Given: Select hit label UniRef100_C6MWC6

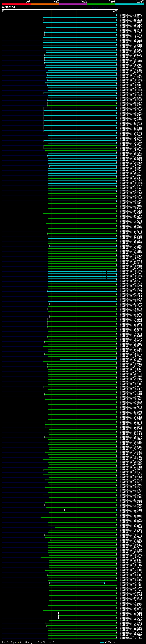Looking at the screenshot, I should [131, 85].
